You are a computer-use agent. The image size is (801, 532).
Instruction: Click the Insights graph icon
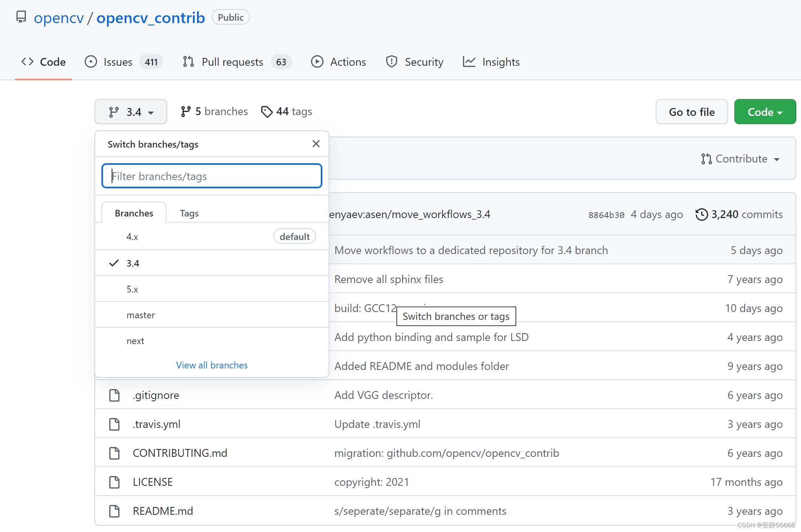point(469,62)
